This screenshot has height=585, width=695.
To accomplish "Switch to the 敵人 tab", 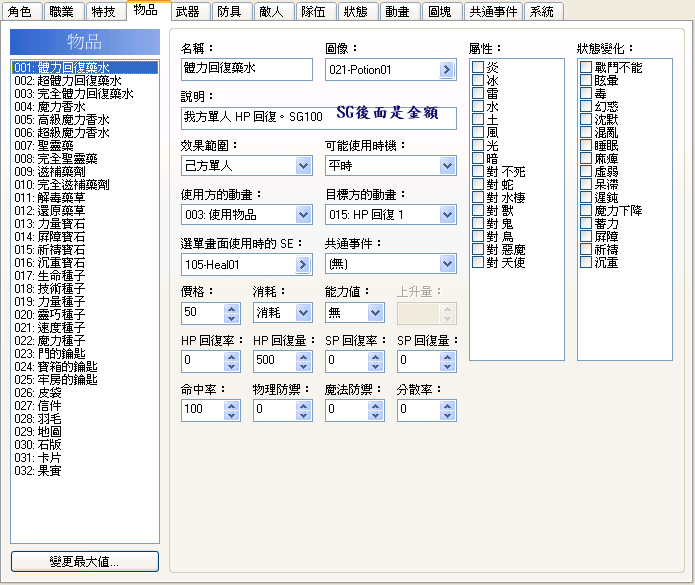I will (273, 12).
